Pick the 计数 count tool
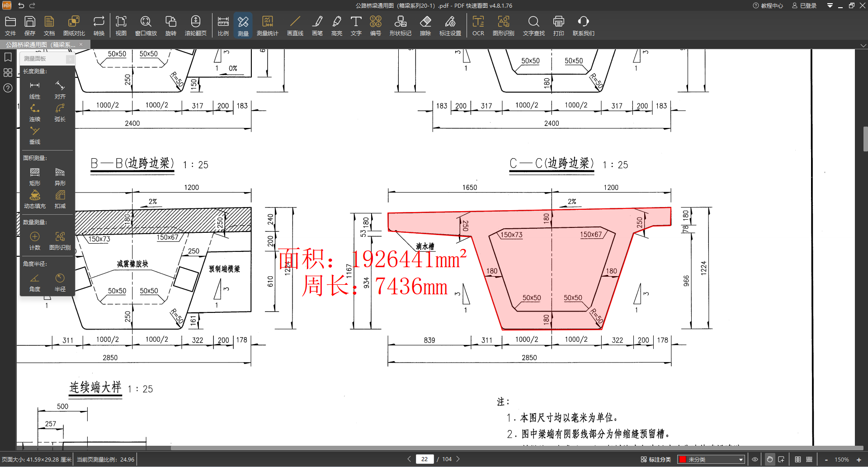This screenshot has height=467, width=868. tap(35, 241)
